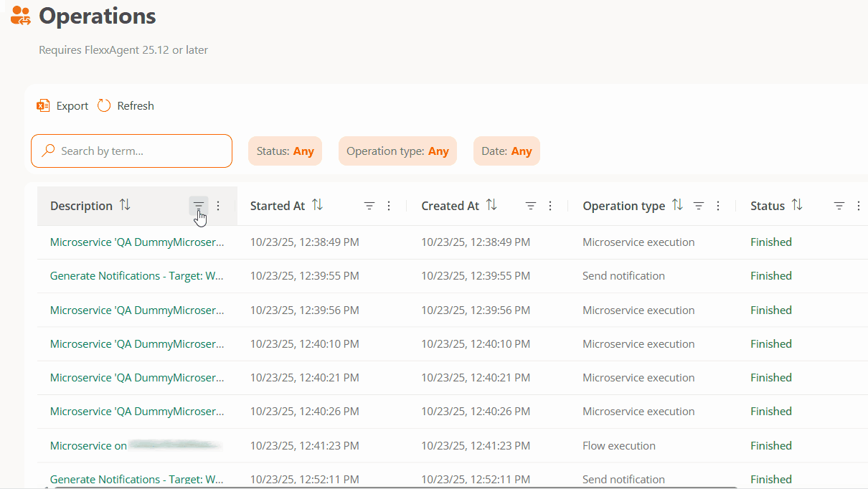Open the 12:39:55 PM Generate Notifications operation

tap(136, 276)
